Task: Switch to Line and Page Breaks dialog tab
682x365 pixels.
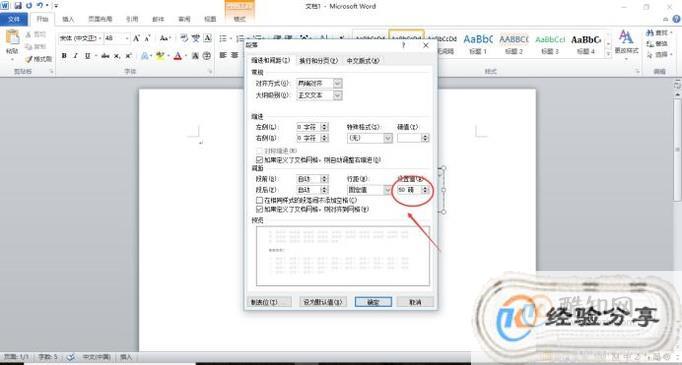Action: 318,61
